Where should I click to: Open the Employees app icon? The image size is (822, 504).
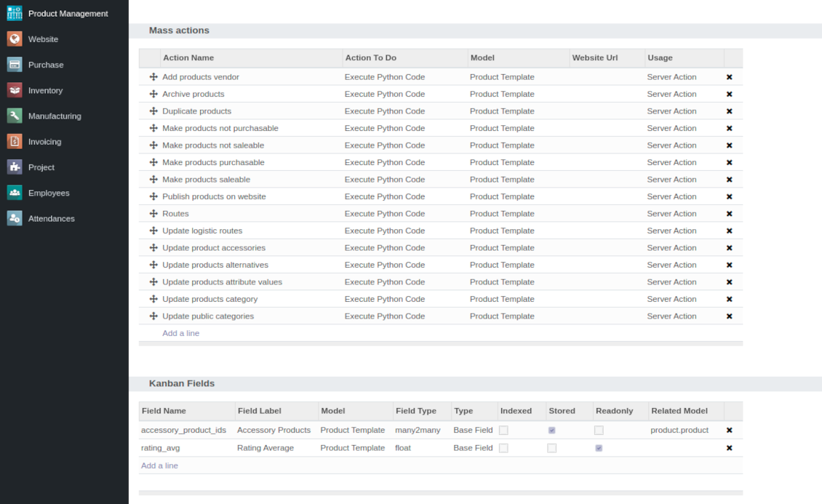coord(15,193)
